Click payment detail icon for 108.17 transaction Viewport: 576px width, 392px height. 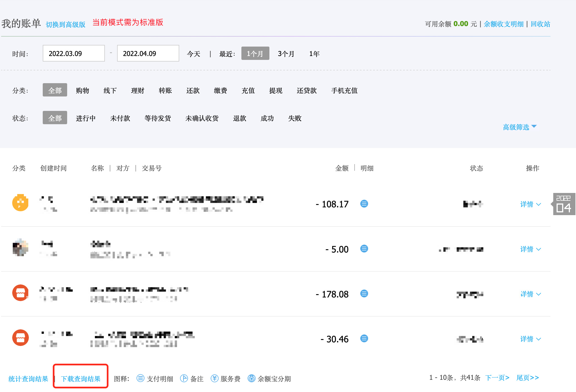tap(364, 204)
